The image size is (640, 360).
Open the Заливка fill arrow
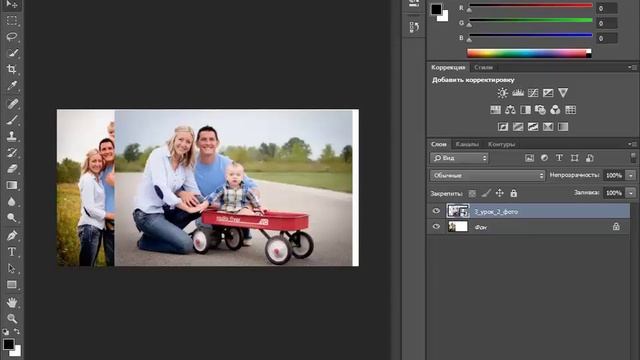pyautogui.click(x=631, y=193)
